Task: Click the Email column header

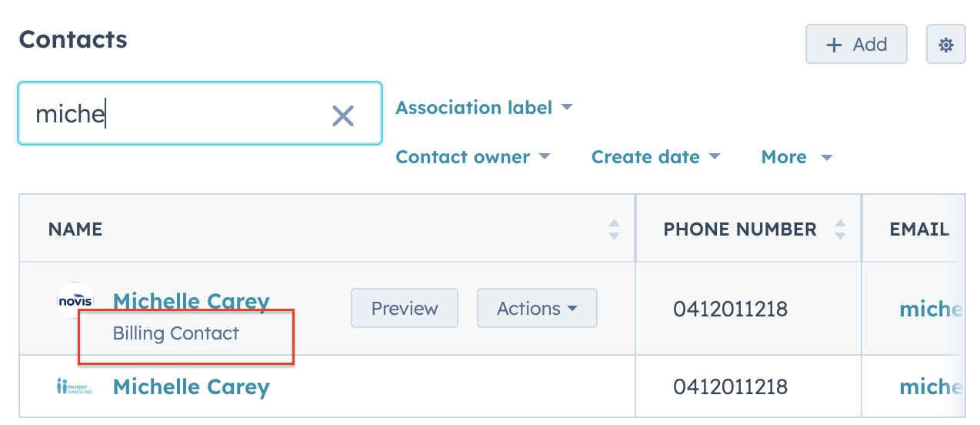Action: (x=919, y=229)
